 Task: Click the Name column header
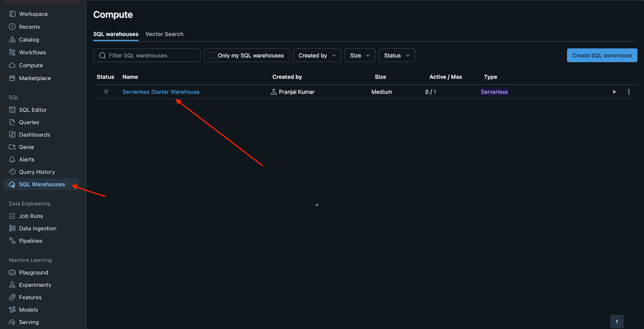pyautogui.click(x=130, y=77)
